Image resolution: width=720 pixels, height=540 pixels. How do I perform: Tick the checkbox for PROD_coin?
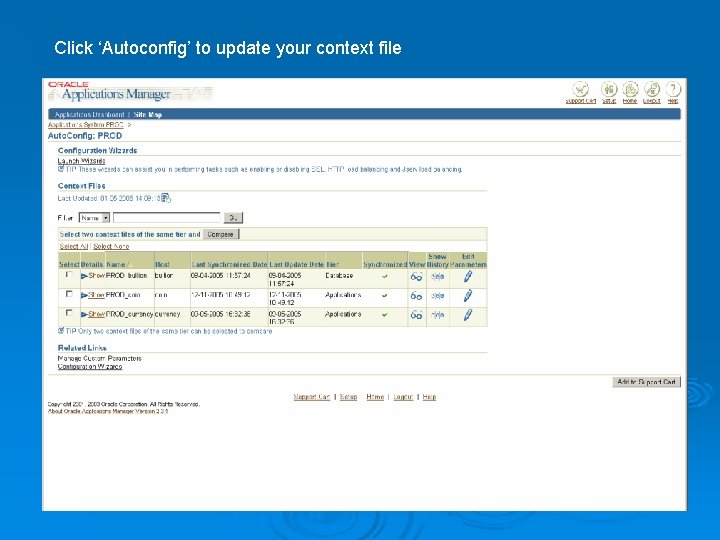click(x=69, y=294)
